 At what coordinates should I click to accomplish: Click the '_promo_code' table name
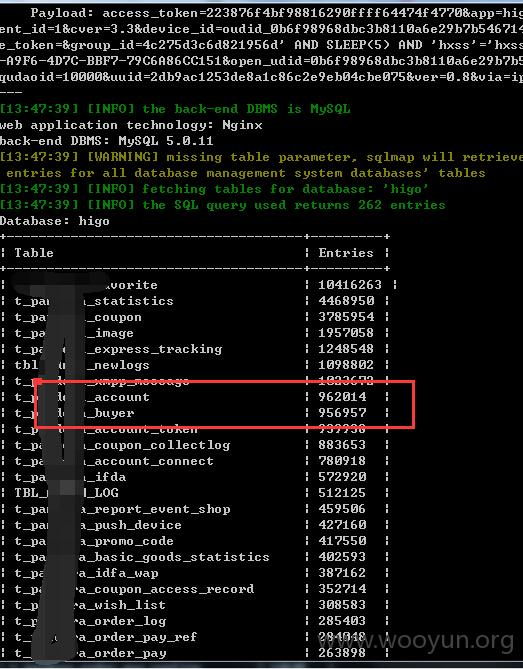94,541
